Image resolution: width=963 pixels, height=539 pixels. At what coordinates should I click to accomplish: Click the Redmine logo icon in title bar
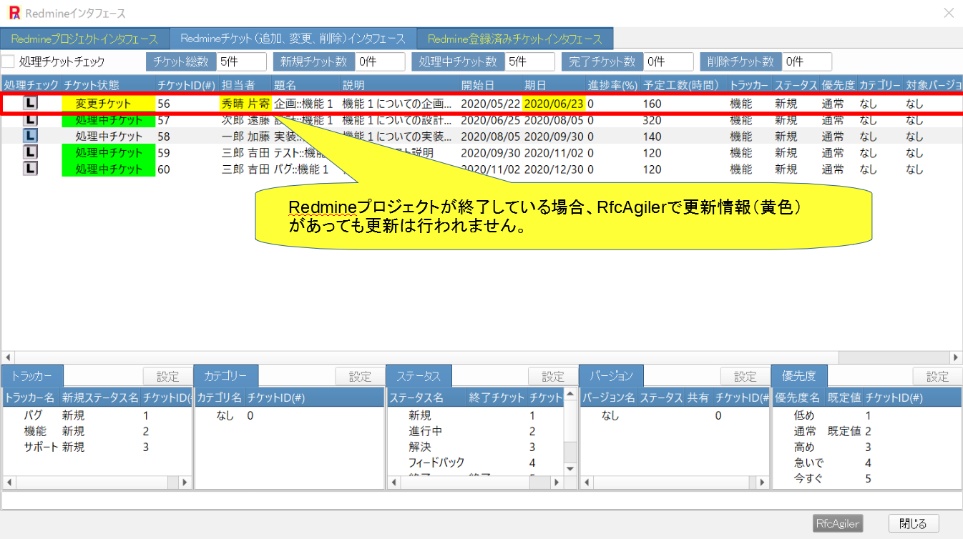[x=14, y=13]
